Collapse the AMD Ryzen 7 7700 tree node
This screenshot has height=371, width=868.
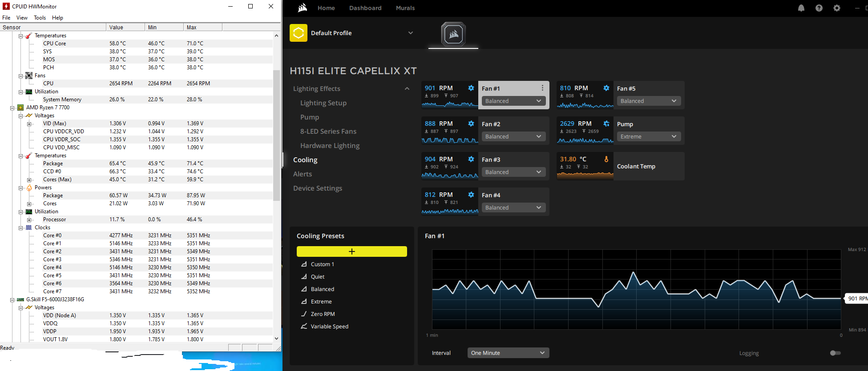coord(12,108)
